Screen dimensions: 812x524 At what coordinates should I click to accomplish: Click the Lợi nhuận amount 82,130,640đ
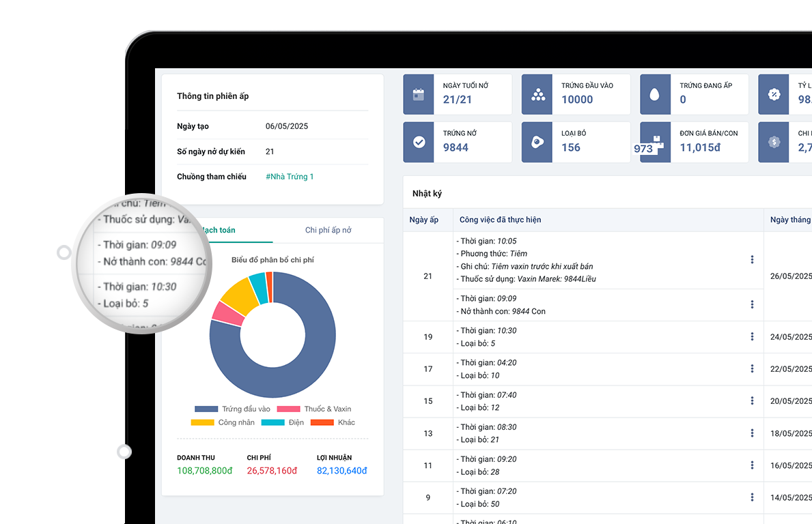coord(341,471)
